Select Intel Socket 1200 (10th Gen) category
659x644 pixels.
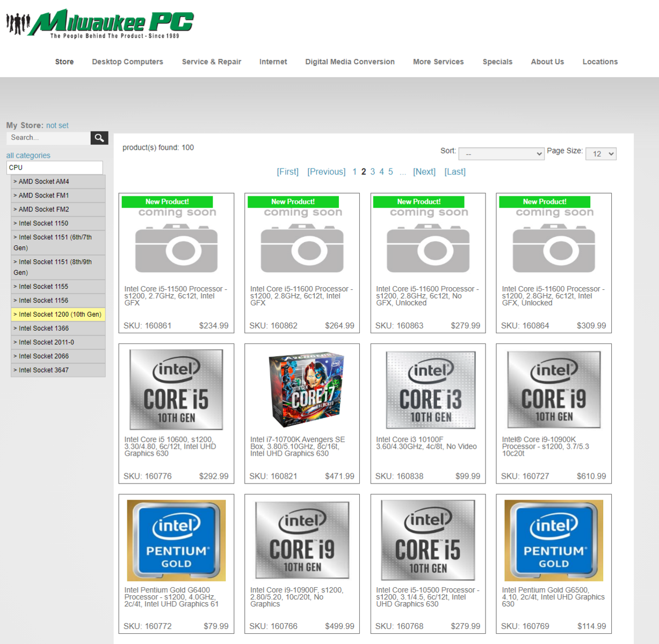click(x=58, y=314)
